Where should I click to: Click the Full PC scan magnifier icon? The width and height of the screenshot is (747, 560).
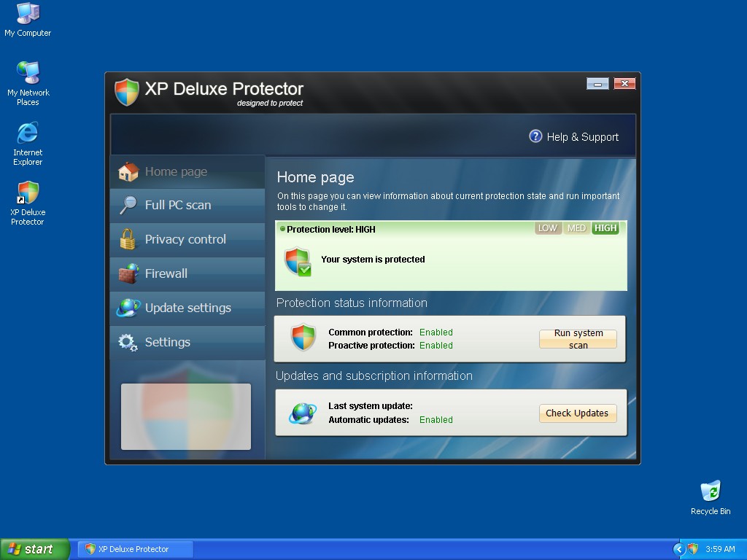(128, 206)
